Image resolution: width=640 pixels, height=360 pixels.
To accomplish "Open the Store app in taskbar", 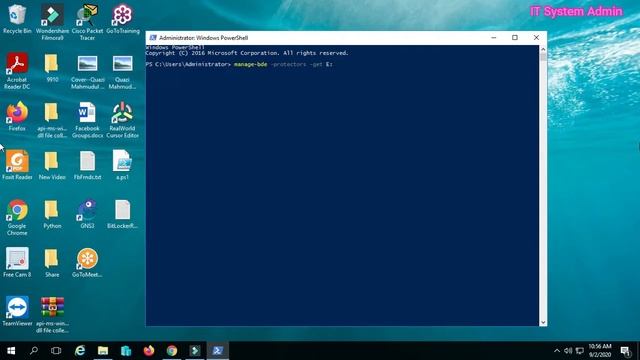I will 126,351.
